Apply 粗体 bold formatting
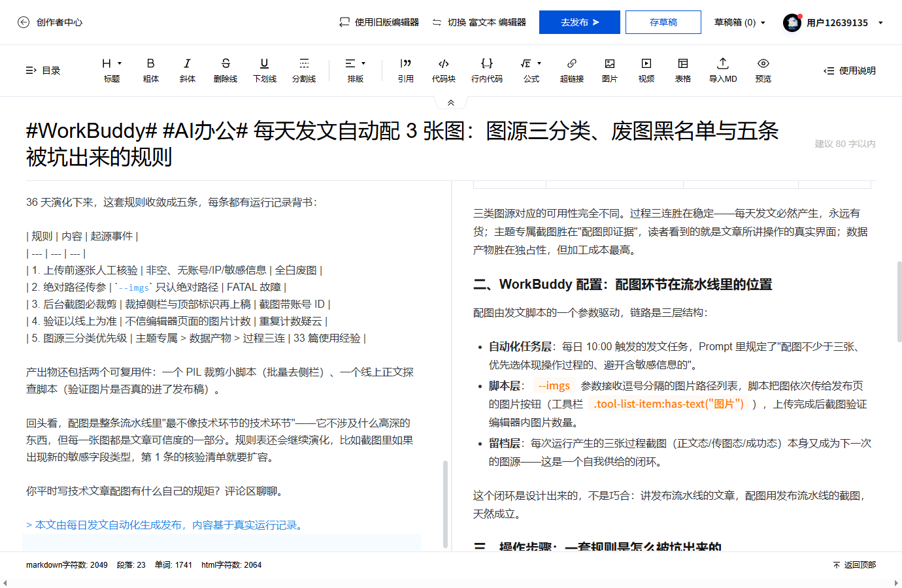The width and height of the screenshot is (902, 588). (x=151, y=70)
